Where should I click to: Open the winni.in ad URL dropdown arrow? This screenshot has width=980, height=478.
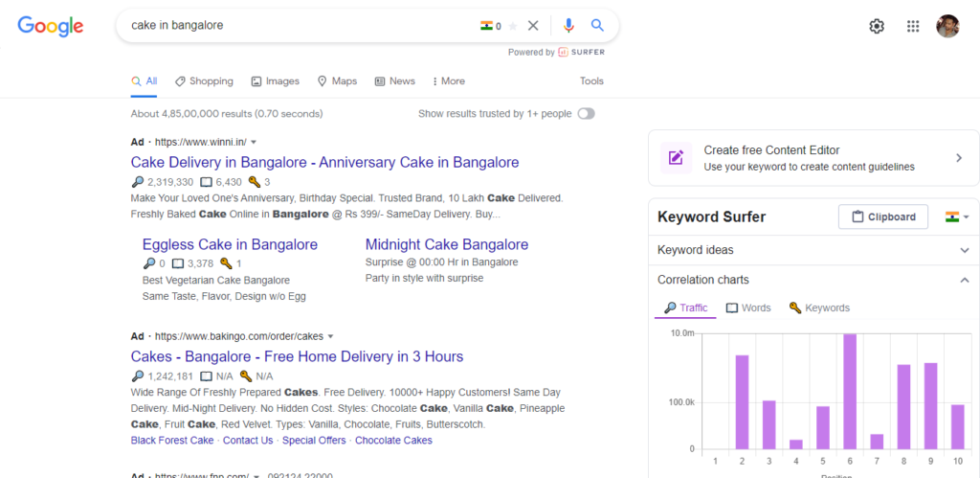click(x=254, y=142)
